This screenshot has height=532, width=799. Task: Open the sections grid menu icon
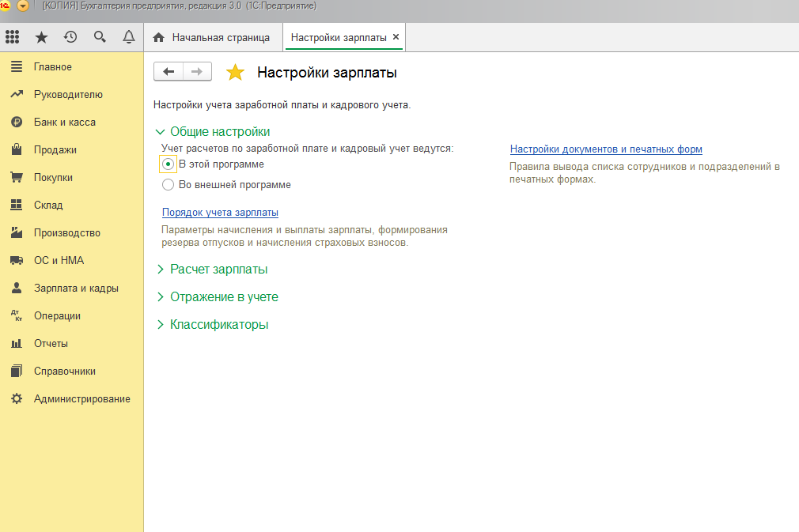(x=13, y=37)
